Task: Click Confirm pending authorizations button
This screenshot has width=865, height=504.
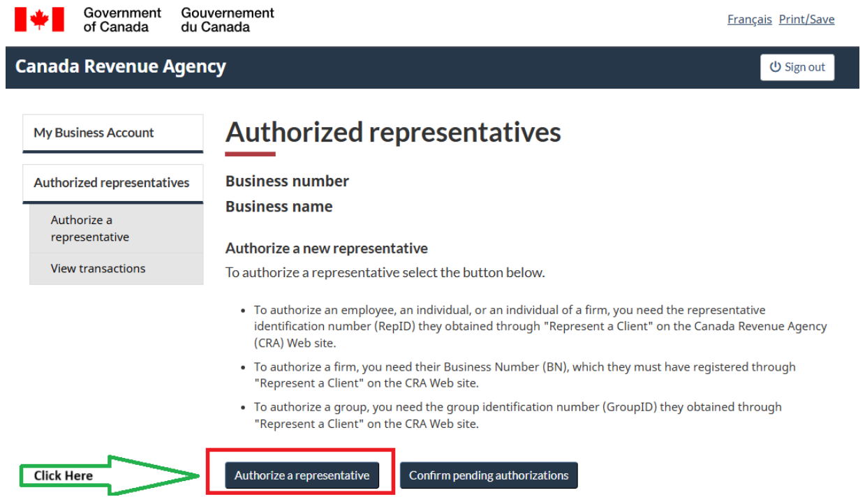Action: click(489, 475)
